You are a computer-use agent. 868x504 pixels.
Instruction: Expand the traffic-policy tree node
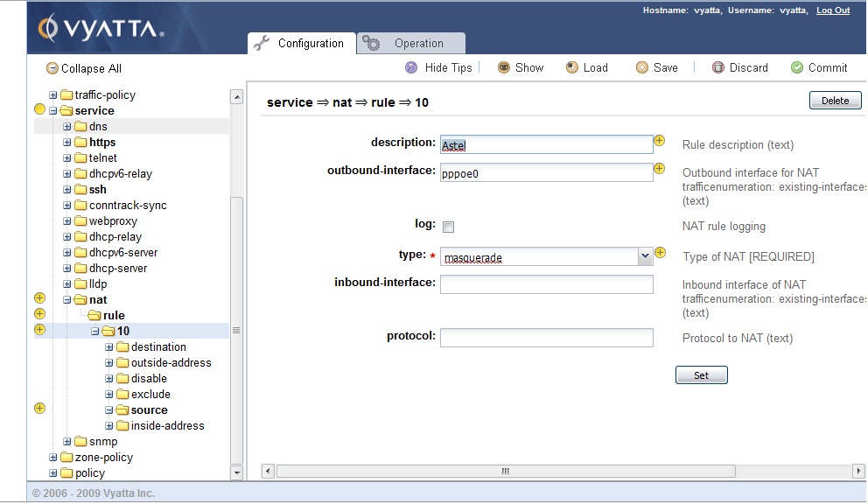(x=53, y=95)
